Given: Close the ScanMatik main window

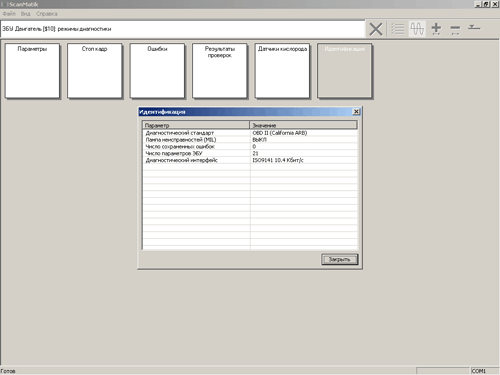Looking at the screenshot, I should [495, 4].
